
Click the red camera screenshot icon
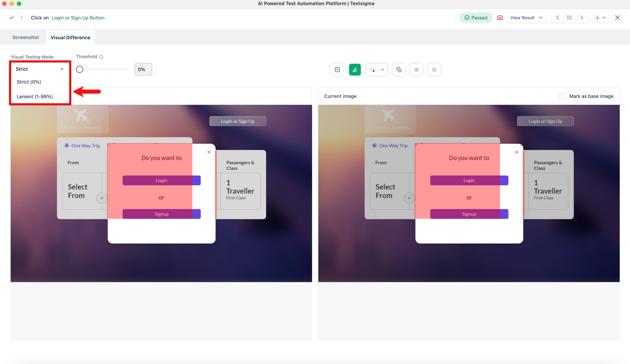500,17
